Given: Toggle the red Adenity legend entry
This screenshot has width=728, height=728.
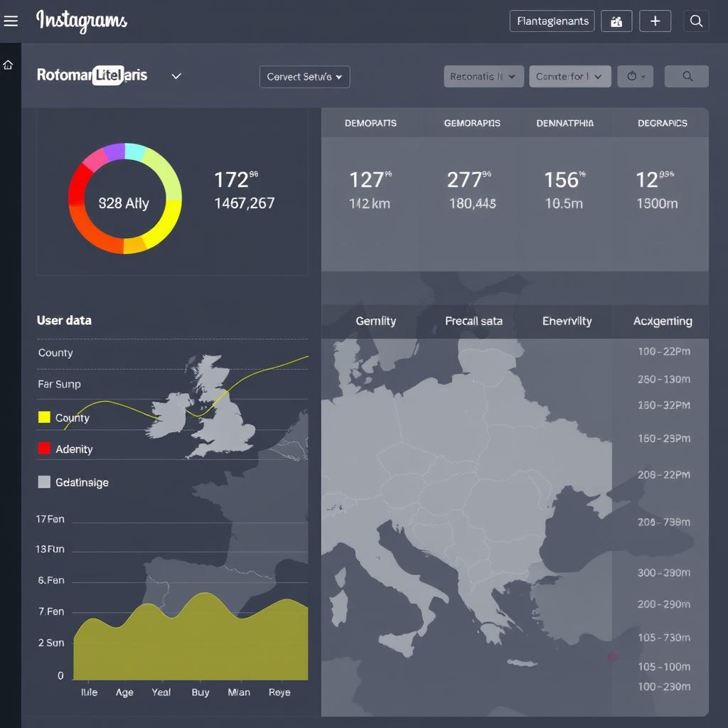Looking at the screenshot, I should (x=45, y=449).
